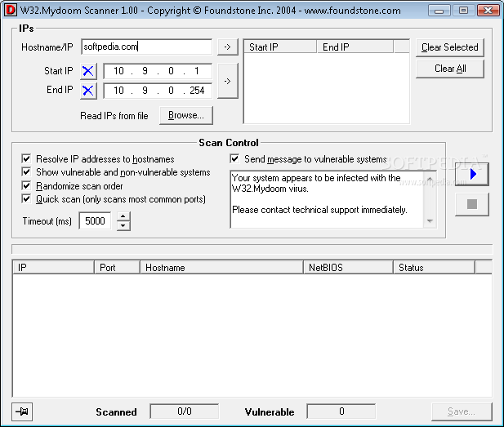
Task: Sort results by Port column header
Action: pos(117,267)
